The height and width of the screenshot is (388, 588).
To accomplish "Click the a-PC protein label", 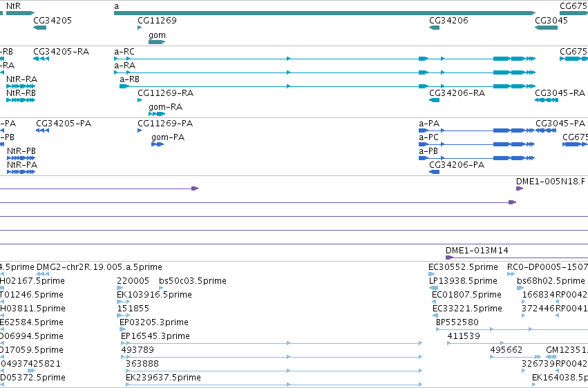I will (428, 137).
